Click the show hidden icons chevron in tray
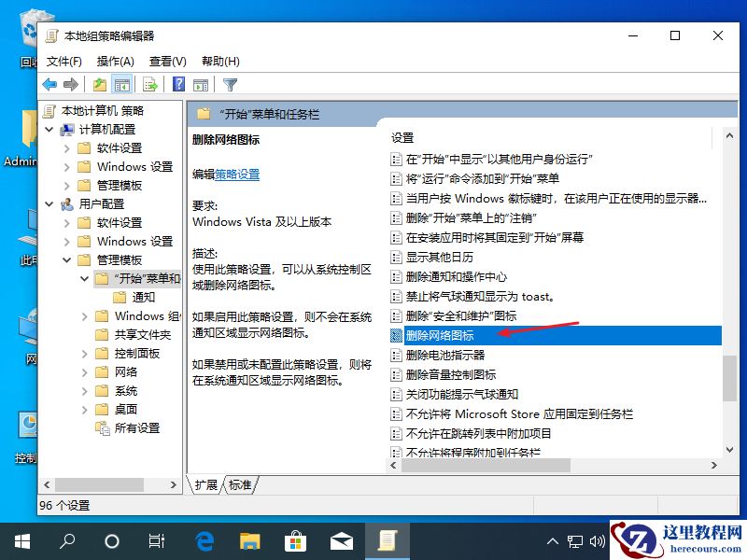 click(553, 540)
